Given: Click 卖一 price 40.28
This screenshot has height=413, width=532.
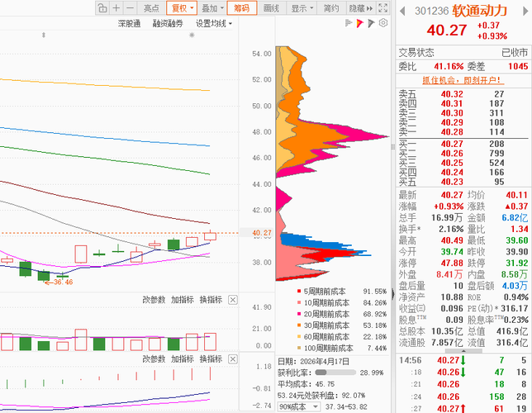Looking at the screenshot, I should 452,132.
